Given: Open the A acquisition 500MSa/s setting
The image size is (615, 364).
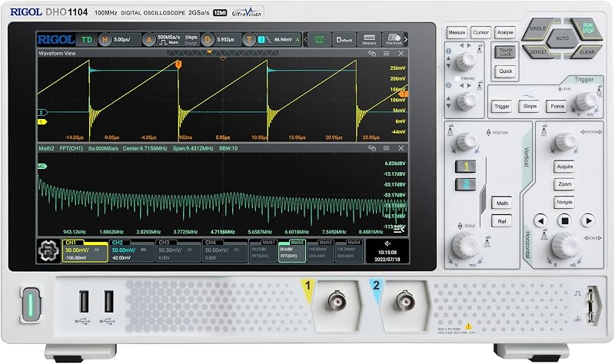Looking at the screenshot, I should coord(171,40).
